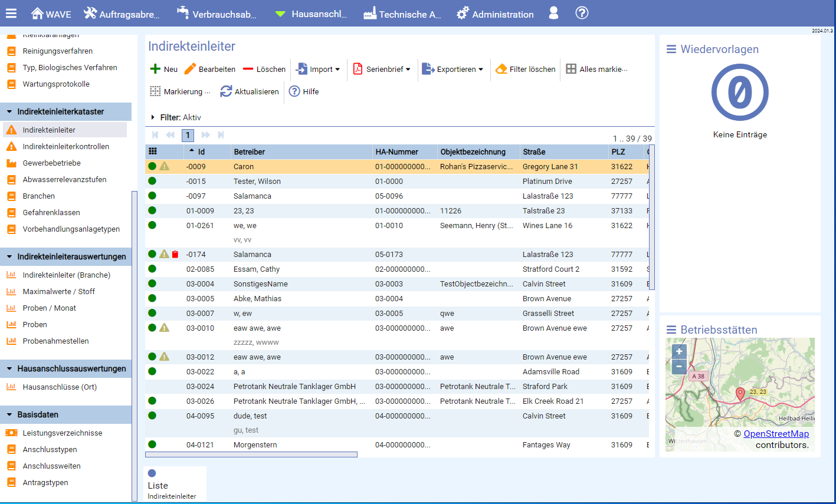Collapse Hausanschlussauswertungen section
The image size is (836, 504).
(65, 368)
